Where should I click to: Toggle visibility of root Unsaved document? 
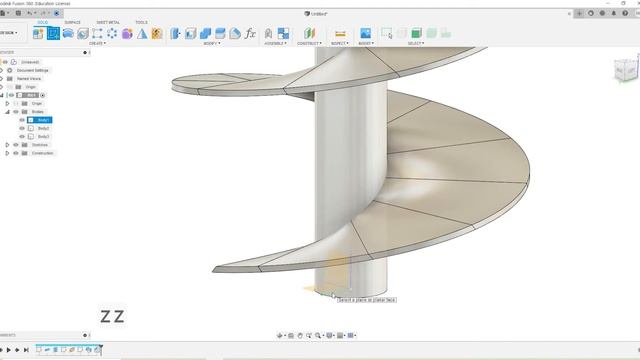coord(5,62)
